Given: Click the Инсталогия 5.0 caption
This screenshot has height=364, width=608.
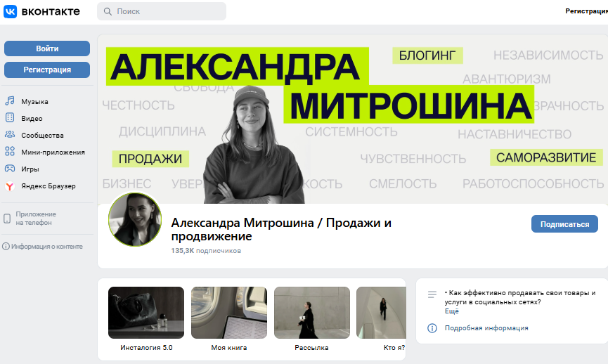Looking at the screenshot, I should coord(146,348).
